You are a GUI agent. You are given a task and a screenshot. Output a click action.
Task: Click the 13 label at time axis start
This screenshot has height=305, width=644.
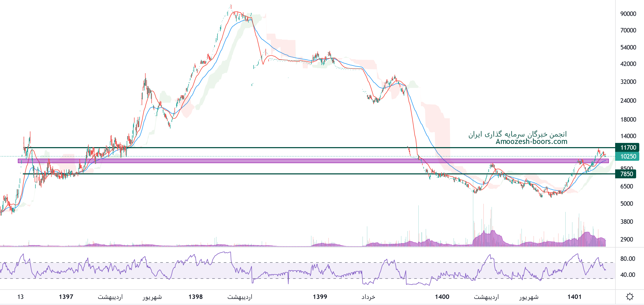click(20, 297)
